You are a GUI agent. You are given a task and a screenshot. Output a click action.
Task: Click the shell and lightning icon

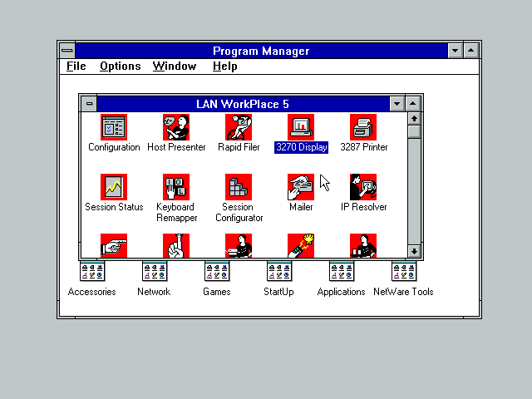click(x=301, y=246)
